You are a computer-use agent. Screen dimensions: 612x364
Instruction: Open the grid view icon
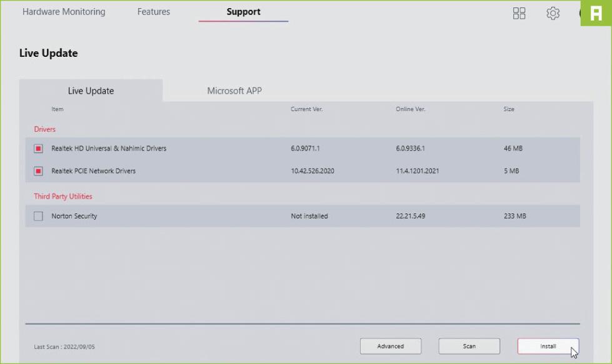[x=519, y=13]
